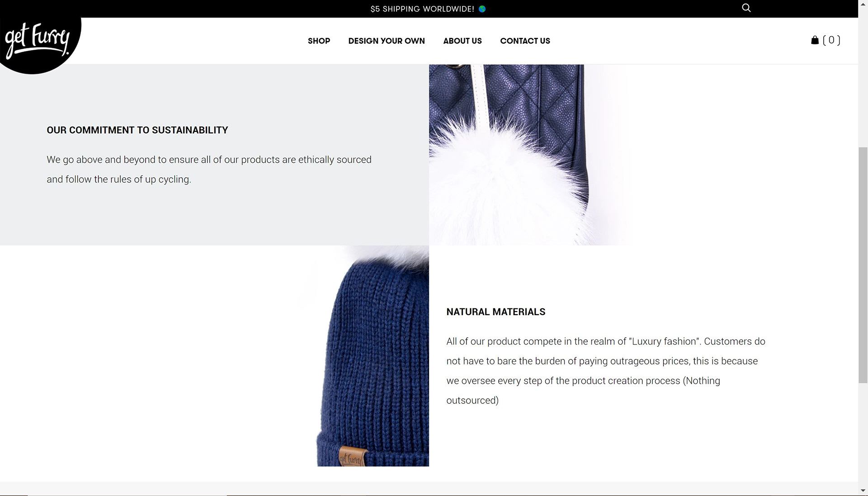This screenshot has height=496, width=868.
Task: Click the scrollbar down arrow
Action: pos(863,491)
